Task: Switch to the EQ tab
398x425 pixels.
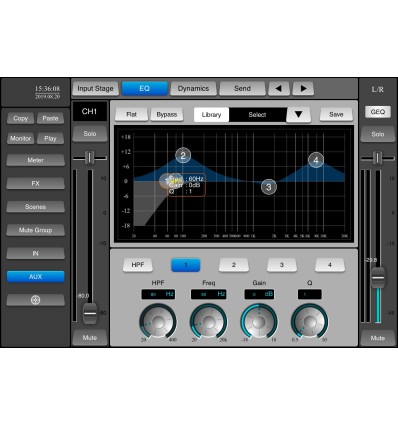Action: tap(144, 89)
